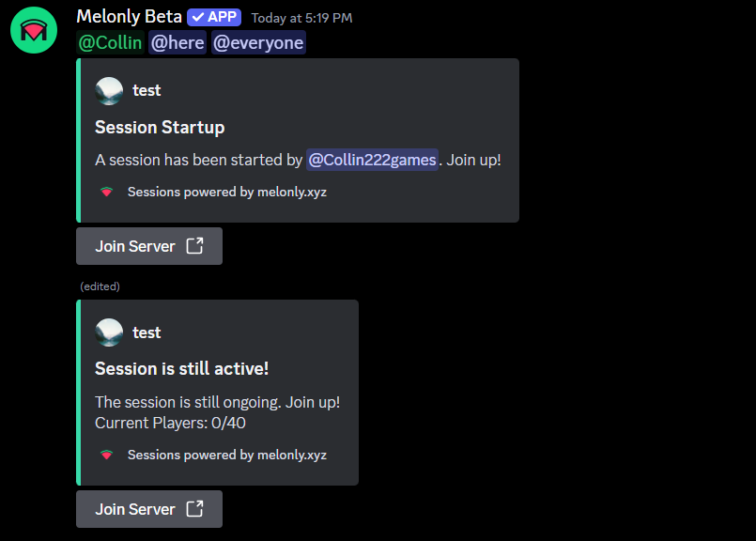Click the test avatar in the active session embed
Image resolution: width=756 pixels, height=541 pixels.
point(108,332)
